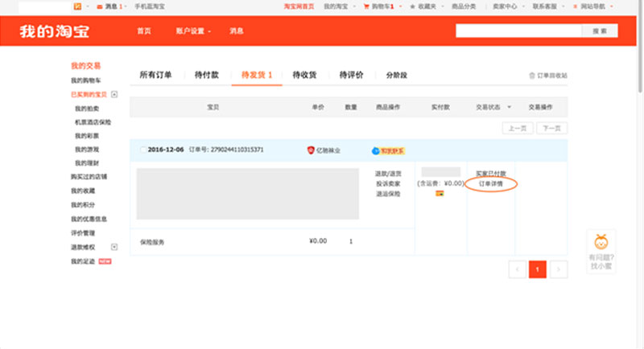Expand dropdown arrow next to username icon
The image size is (644, 349).
tap(88, 6)
